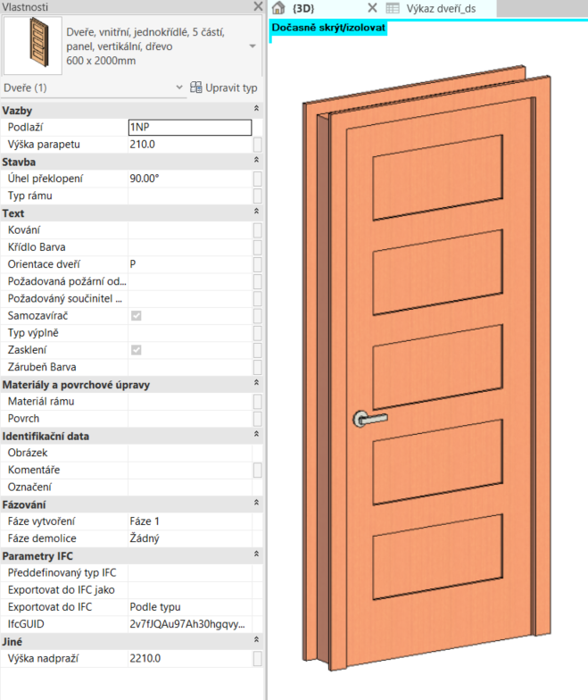Click the Dočasně skrýt/izolovat label
The image size is (588, 700).
pos(328,28)
